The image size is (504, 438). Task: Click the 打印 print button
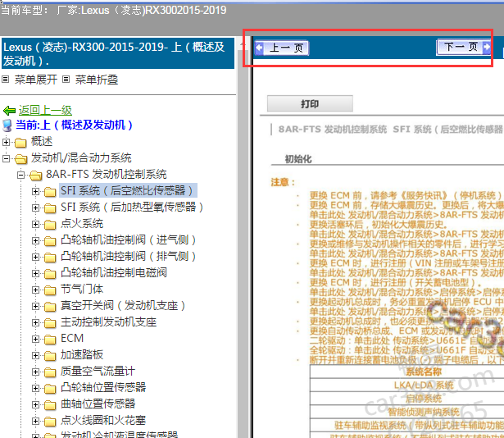(310, 103)
